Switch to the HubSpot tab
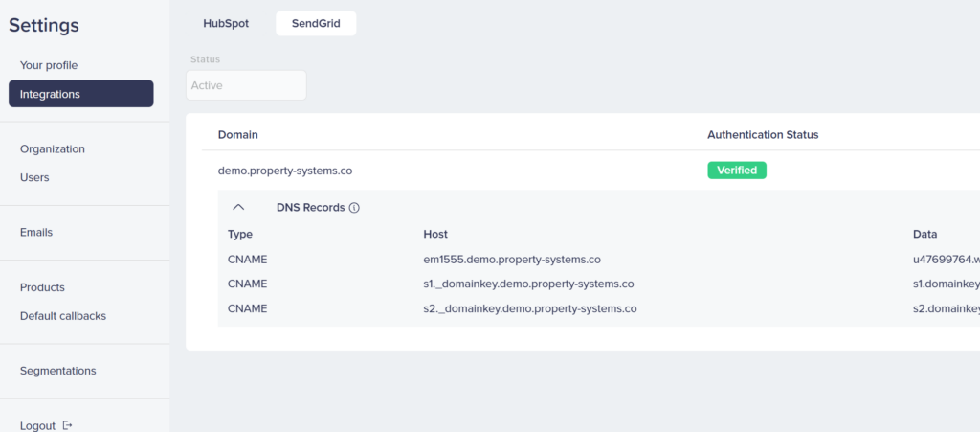Screen dimensions: 980x432 point(226,23)
